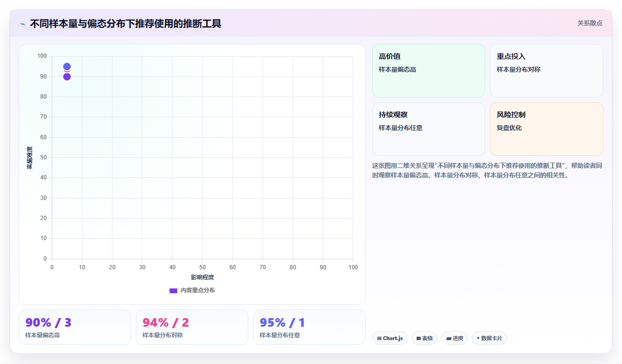Click the 90% / 3 stat card

pos(75,327)
